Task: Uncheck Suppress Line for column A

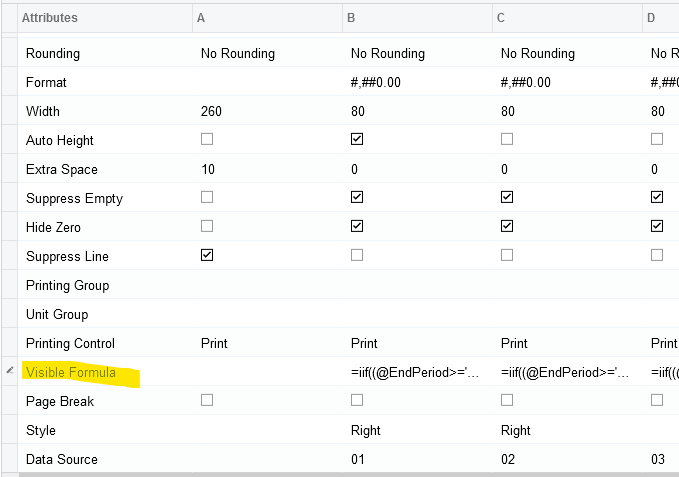Action: [207, 255]
